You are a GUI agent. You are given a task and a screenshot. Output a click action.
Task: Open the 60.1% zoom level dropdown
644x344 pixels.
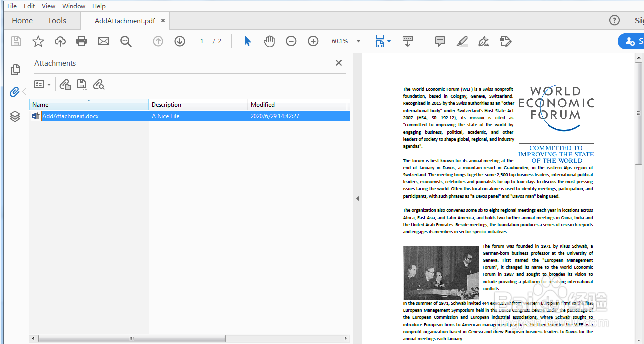(359, 41)
